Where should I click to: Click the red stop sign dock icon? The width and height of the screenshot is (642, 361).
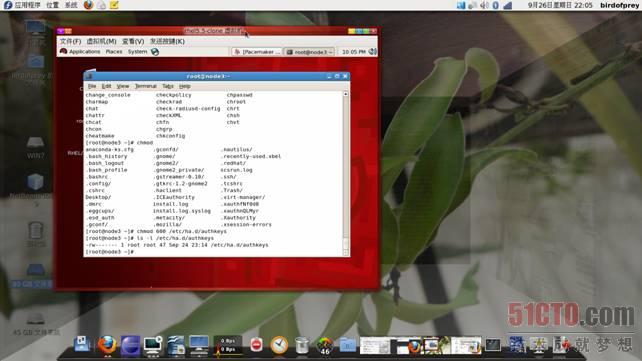[x=257, y=345]
